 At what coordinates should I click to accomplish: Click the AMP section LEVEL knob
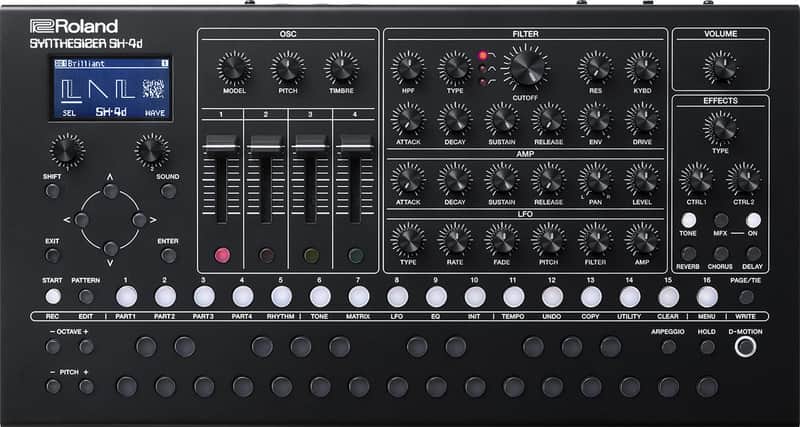tap(642, 180)
